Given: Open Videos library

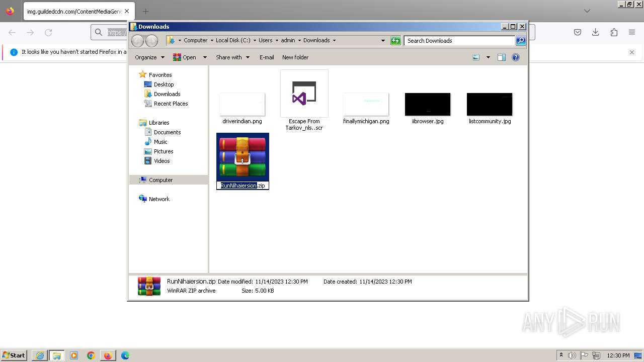Looking at the screenshot, I should pos(162,161).
